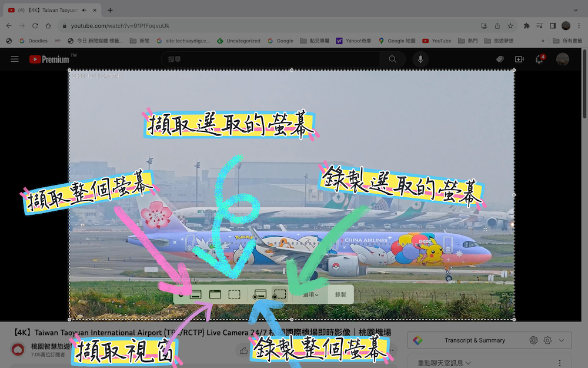Open the YouTube hamburger guide menu
Screen dimensions: 588x368
click(x=15, y=59)
